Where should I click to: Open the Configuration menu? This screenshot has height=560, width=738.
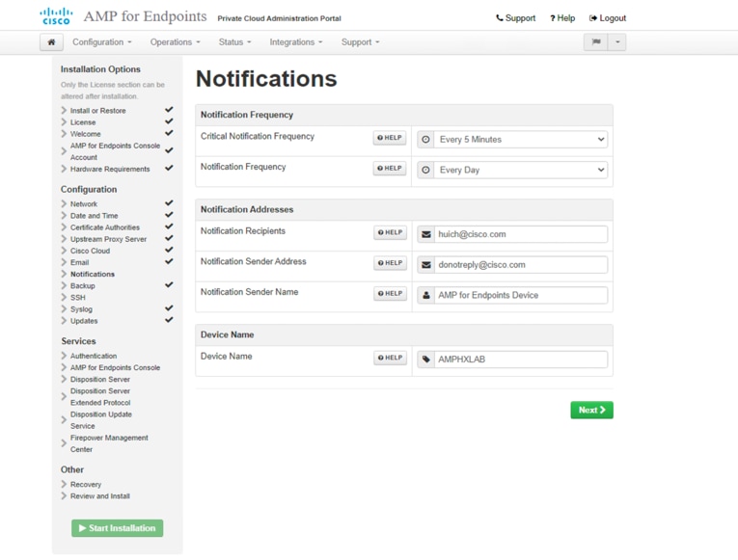[101, 42]
